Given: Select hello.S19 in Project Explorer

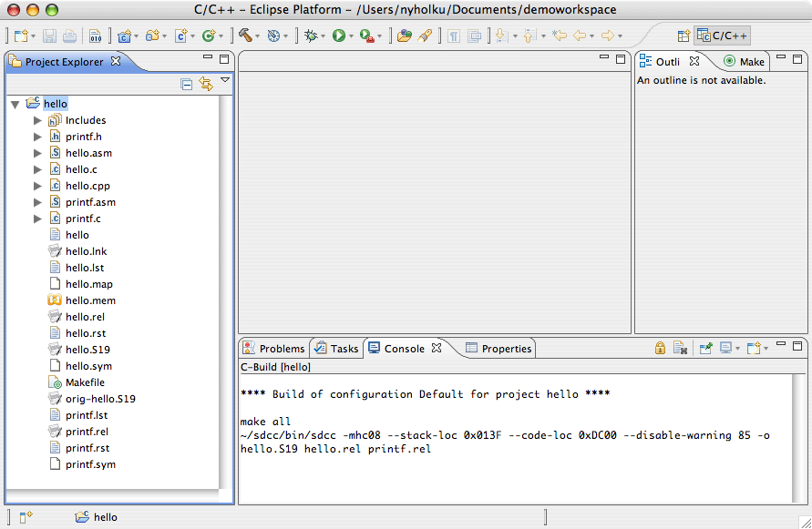Looking at the screenshot, I should point(87,350).
